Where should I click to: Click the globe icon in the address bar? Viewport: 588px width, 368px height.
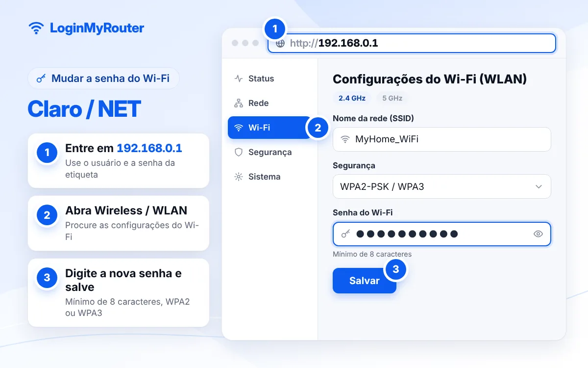point(280,43)
